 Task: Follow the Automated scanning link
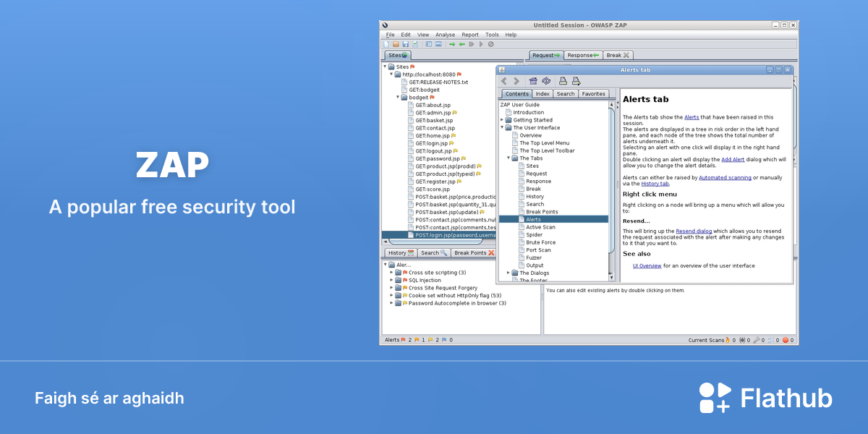coord(726,178)
